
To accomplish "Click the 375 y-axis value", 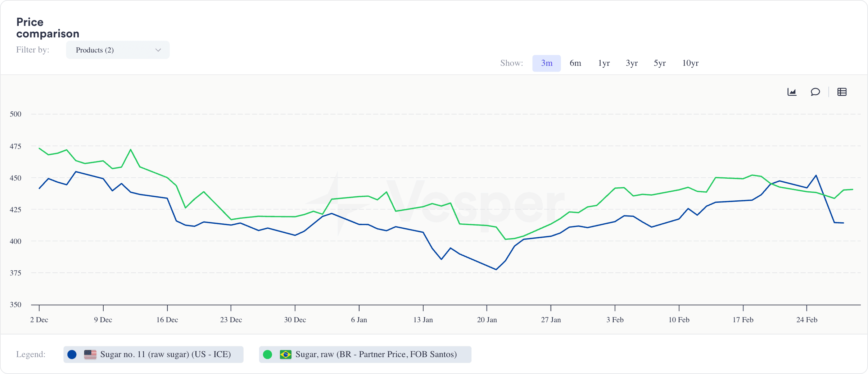I will click(15, 273).
